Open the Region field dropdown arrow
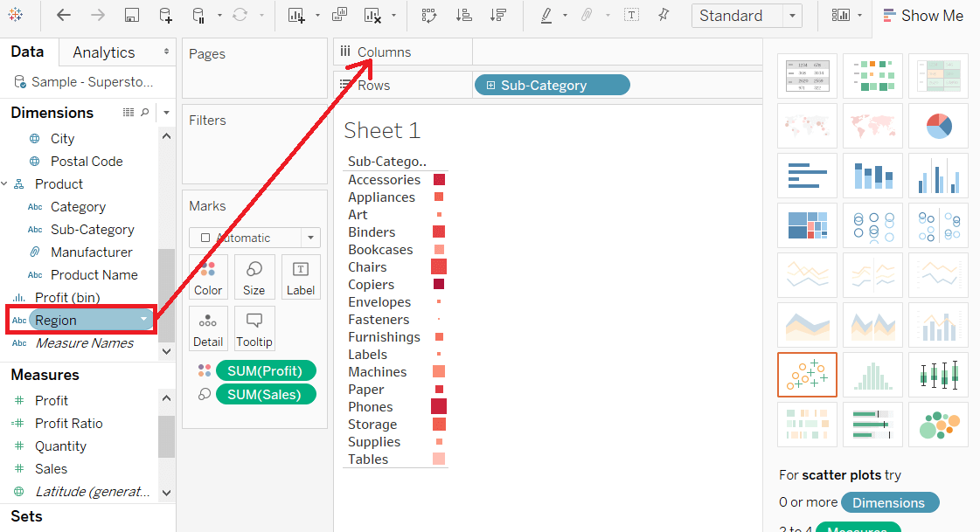Image resolution: width=980 pixels, height=532 pixels. click(143, 320)
